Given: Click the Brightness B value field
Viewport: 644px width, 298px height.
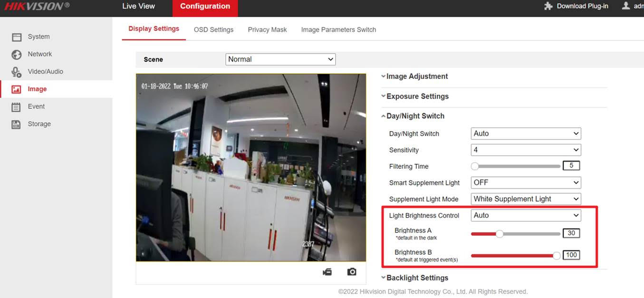Looking at the screenshot, I should (571, 255).
